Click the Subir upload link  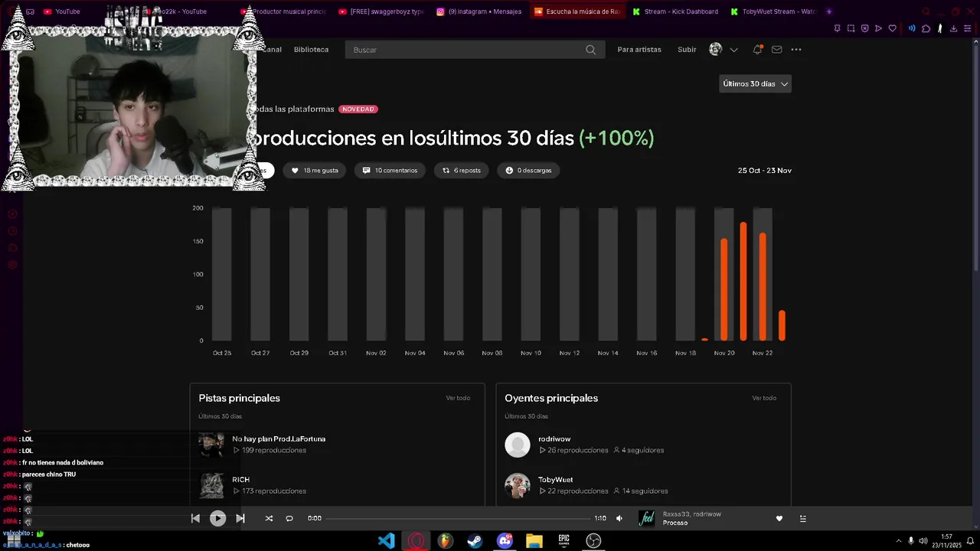point(687,50)
